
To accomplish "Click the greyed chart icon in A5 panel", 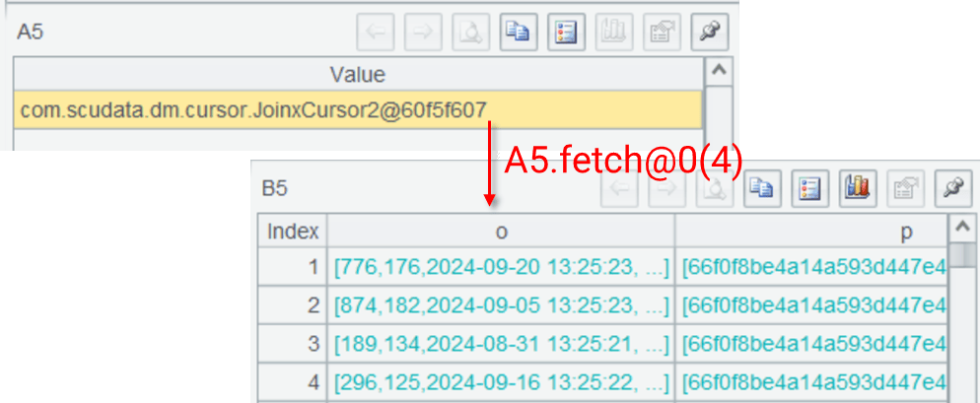I will coord(614,33).
